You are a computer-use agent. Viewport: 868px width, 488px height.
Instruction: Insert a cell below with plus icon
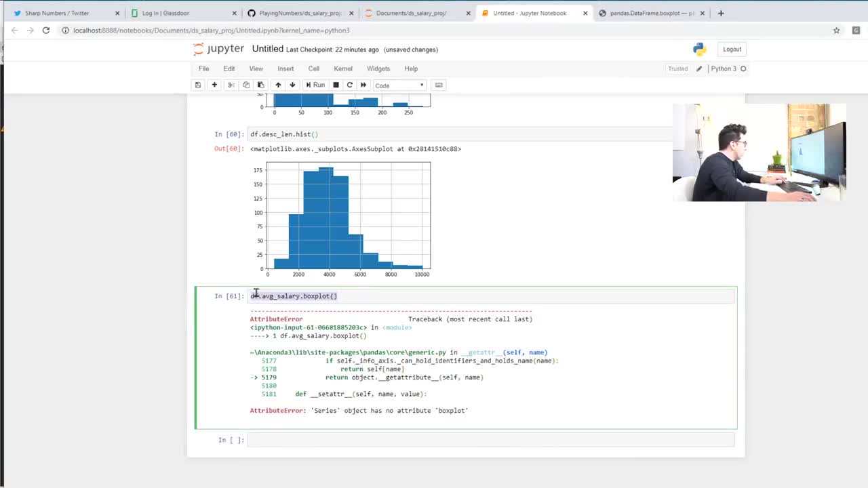click(x=214, y=85)
